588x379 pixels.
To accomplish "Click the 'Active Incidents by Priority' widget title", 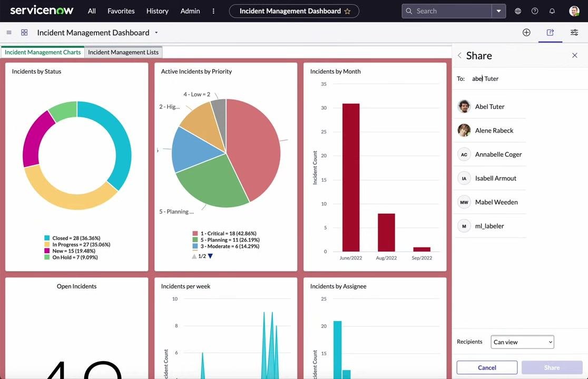I will pyautogui.click(x=196, y=71).
